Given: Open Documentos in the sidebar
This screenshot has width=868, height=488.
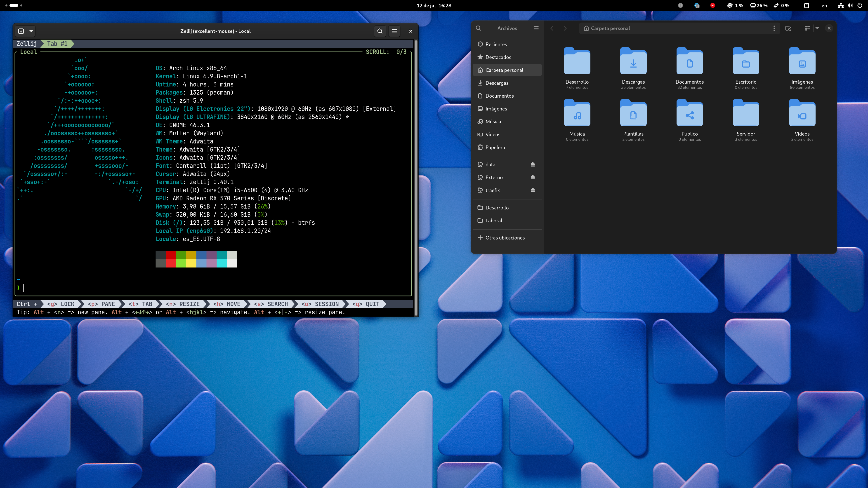Looking at the screenshot, I should point(507,96).
